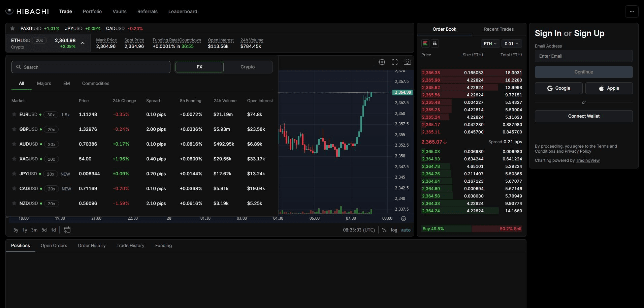Click the Buy 49.8% ratio bar
Viewport: 644px width, 308px height.
447,229
